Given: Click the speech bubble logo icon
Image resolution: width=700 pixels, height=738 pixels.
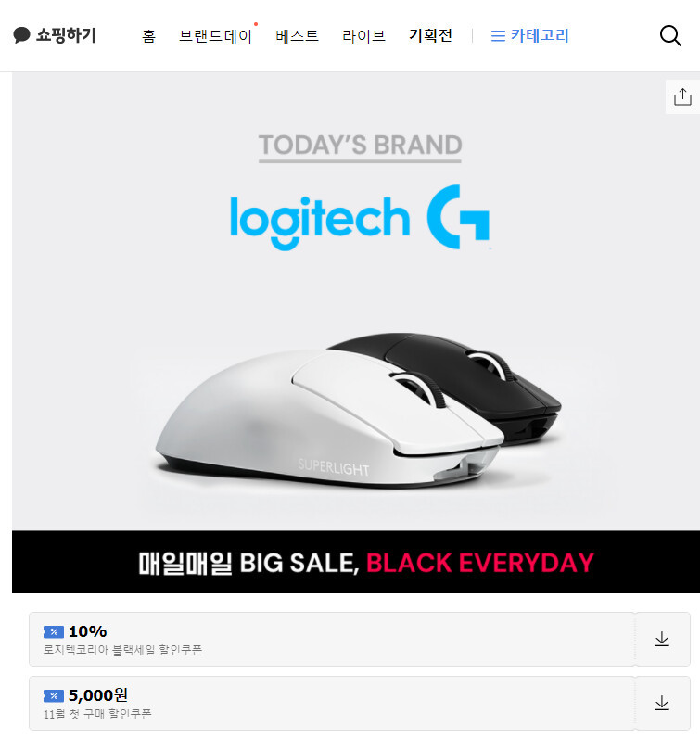Looking at the screenshot, I should pos(21,35).
